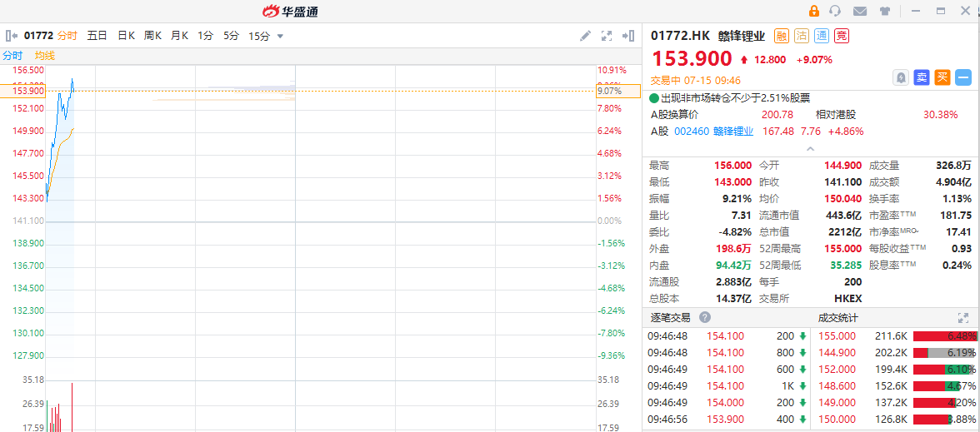Screen dimensions: 980x432
Task: Click the 交易所 value HKEX
Action: click(848, 298)
